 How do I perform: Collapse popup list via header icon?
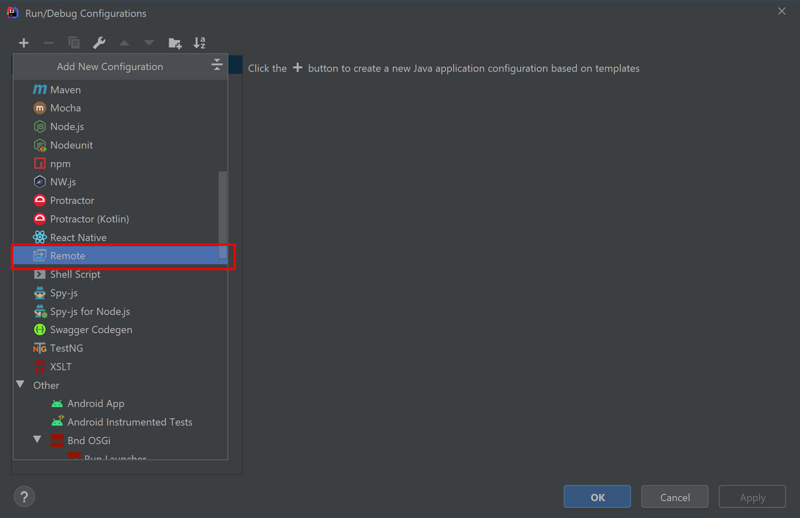tap(217, 65)
